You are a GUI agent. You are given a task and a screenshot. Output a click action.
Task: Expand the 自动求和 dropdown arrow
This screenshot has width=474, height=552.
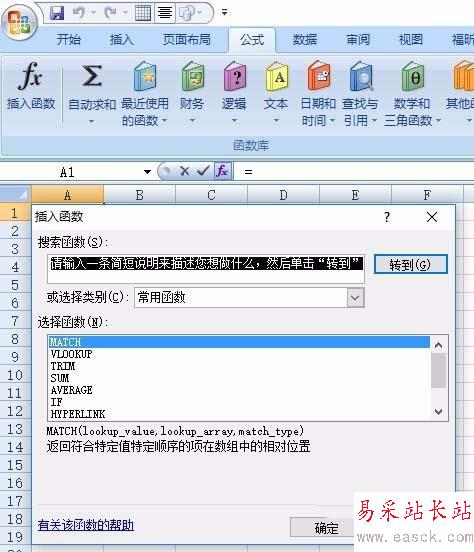(x=92, y=121)
